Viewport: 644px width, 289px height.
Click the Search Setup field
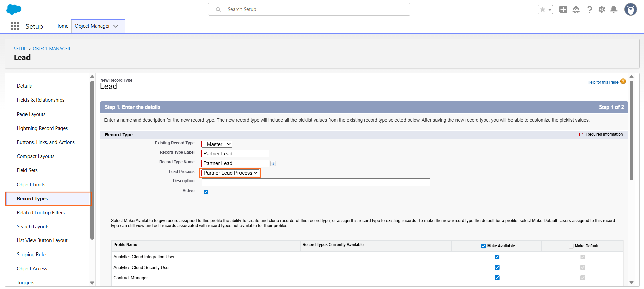(x=309, y=9)
